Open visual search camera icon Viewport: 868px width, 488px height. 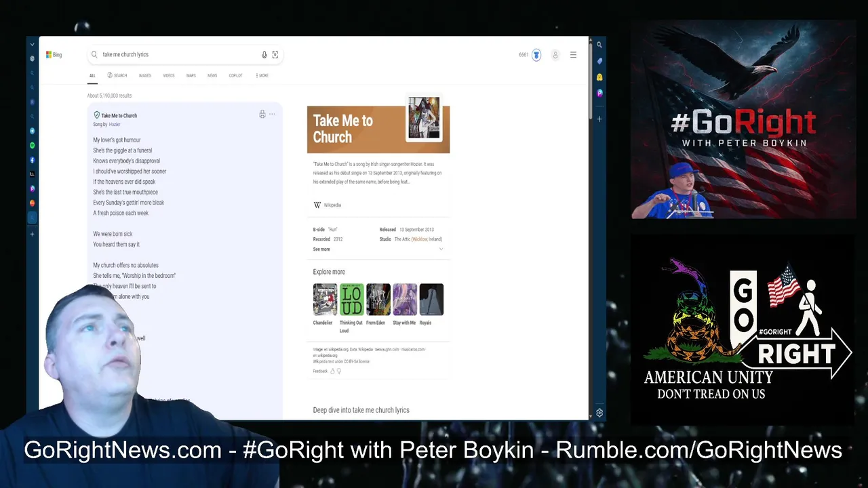pyautogui.click(x=275, y=55)
